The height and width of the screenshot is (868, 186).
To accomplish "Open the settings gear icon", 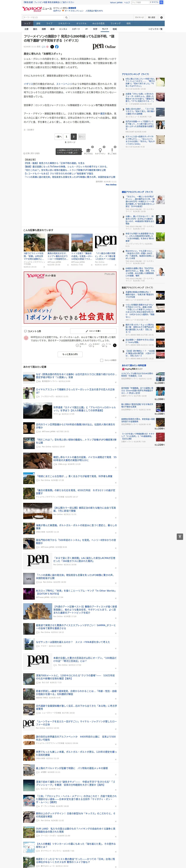I will pos(161,18).
